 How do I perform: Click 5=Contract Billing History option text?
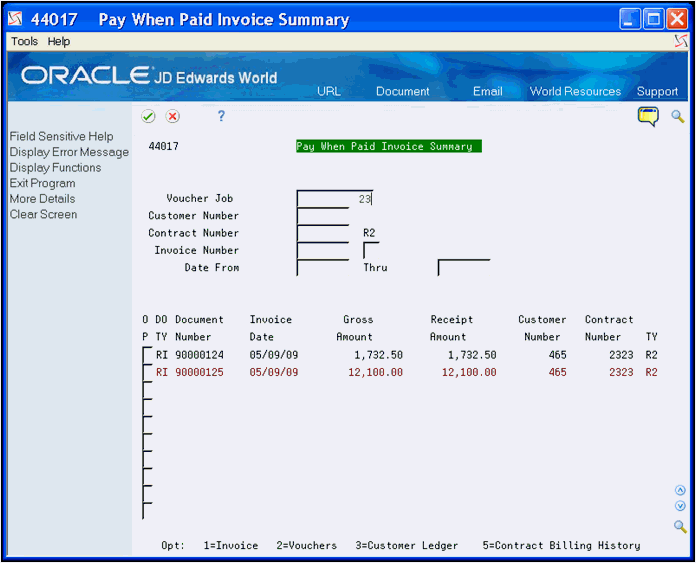tap(562, 546)
